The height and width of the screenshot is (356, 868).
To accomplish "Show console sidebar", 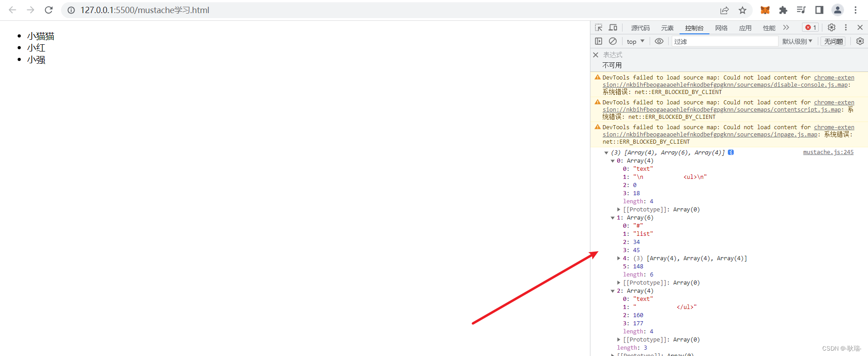I will pyautogui.click(x=599, y=41).
